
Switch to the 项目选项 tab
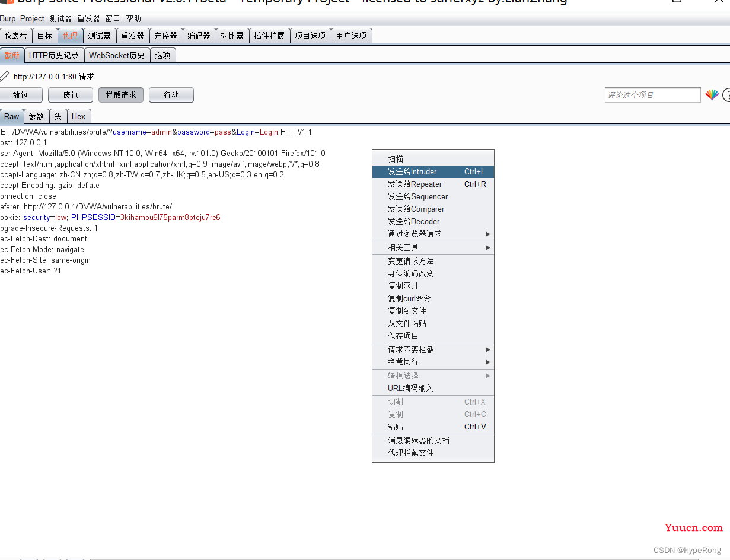pyautogui.click(x=310, y=36)
